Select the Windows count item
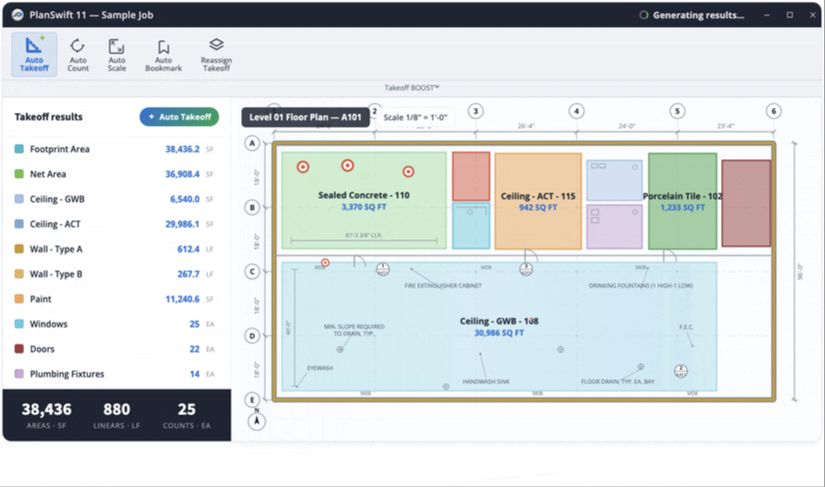 (115, 323)
